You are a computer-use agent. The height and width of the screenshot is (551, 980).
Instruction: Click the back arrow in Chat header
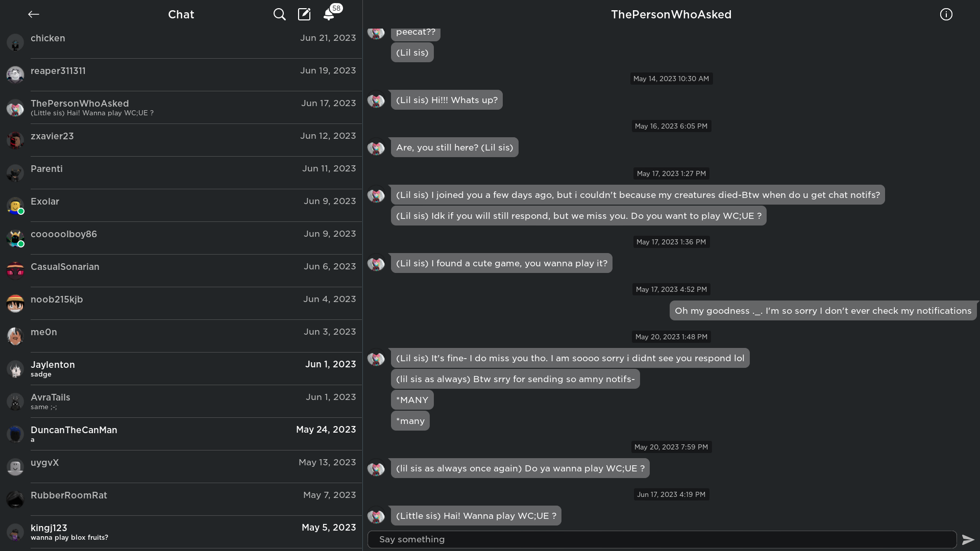coord(34,14)
